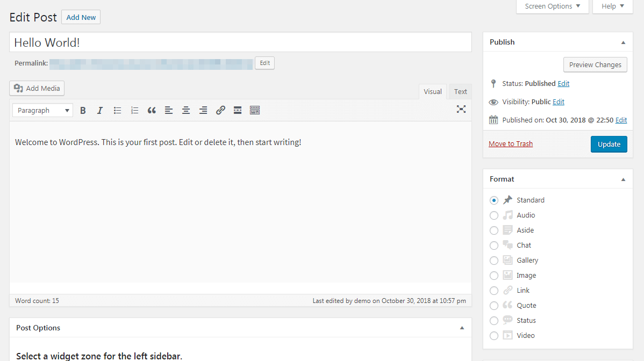644x361 pixels.
Task: Click the post title field
Action: pos(240,42)
